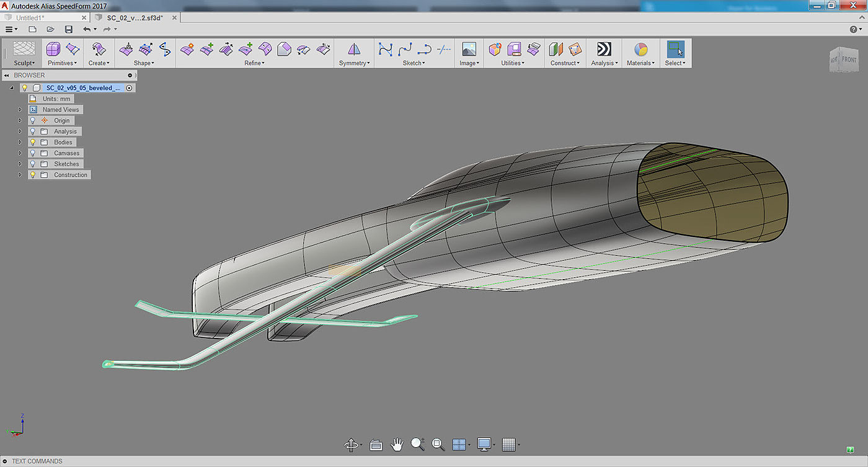Select the Symmetry mirror icon
The width and height of the screenshot is (868, 467).
354,50
